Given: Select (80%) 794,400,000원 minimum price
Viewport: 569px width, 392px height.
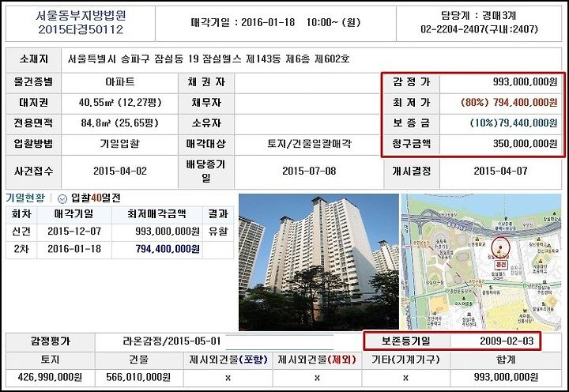Looking at the screenshot, I should (509, 103).
